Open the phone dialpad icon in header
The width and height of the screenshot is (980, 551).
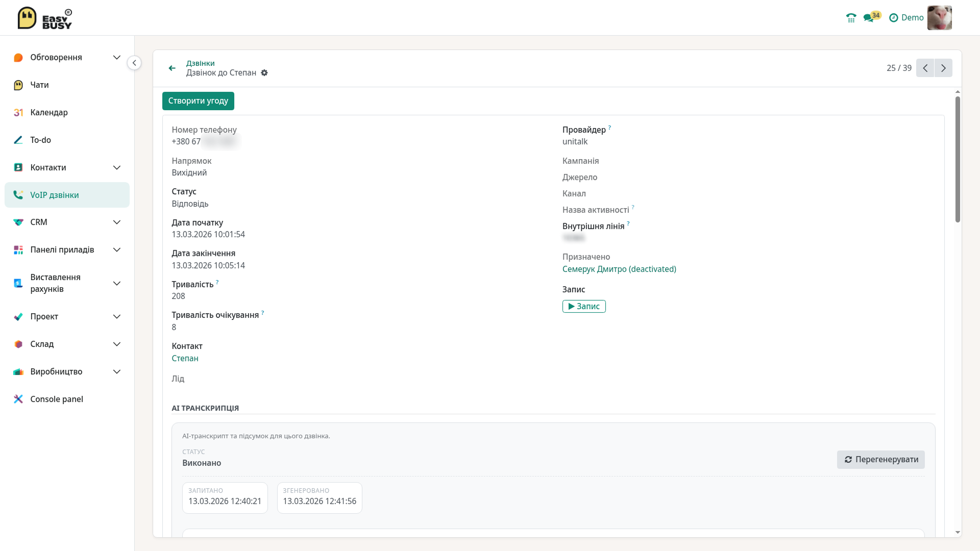(851, 18)
